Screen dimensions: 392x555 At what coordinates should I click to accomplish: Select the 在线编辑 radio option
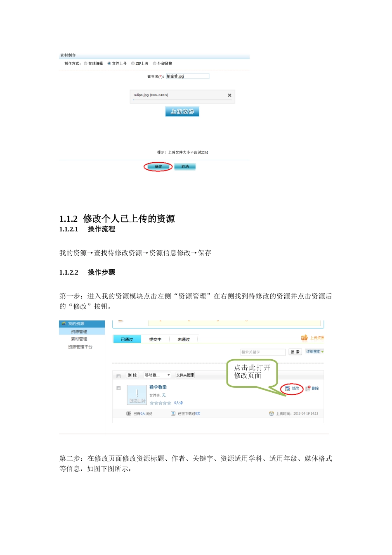click(x=85, y=64)
